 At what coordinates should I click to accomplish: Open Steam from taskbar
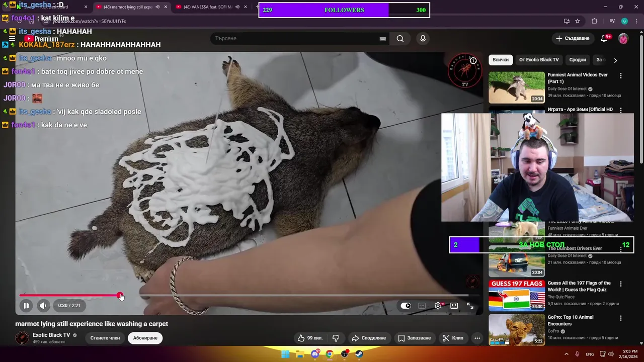[359, 354]
